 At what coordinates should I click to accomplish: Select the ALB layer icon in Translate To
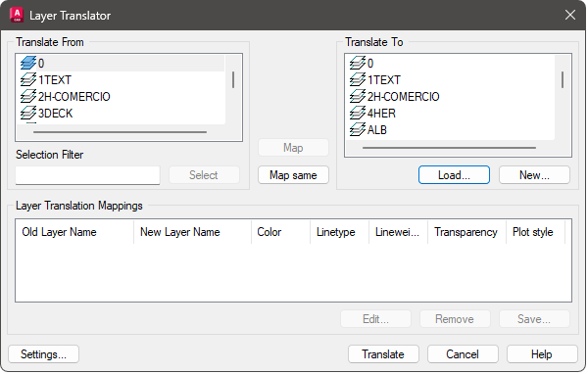[x=358, y=129]
